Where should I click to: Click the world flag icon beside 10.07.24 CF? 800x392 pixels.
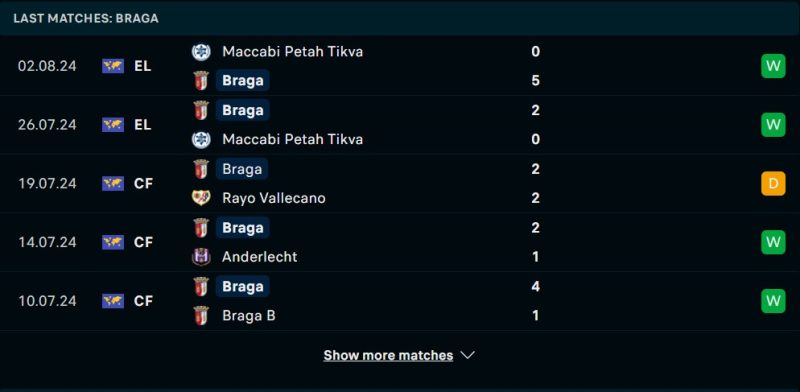(113, 301)
